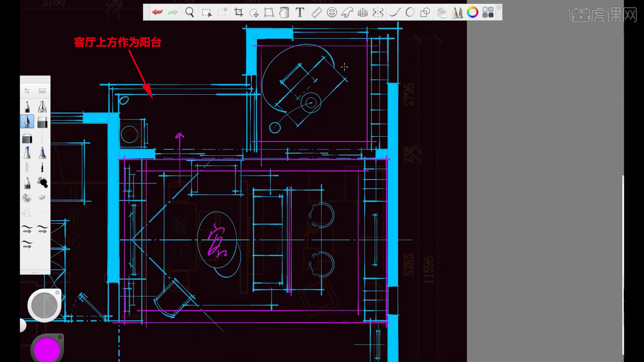644x362 pixels.
Task: Select the dotted line brush
Action: pyautogui.click(x=42, y=137)
